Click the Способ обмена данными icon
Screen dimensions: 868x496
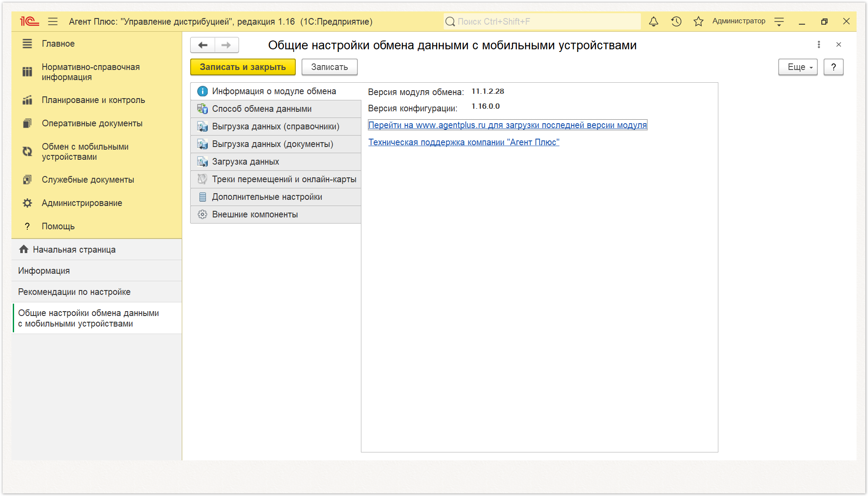tap(202, 109)
